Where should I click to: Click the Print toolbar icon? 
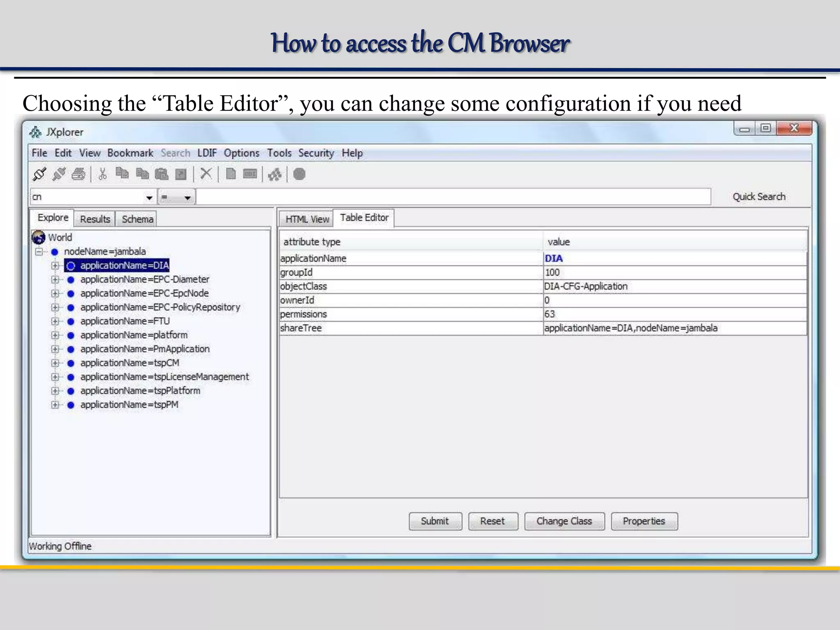tap(78, 174)
